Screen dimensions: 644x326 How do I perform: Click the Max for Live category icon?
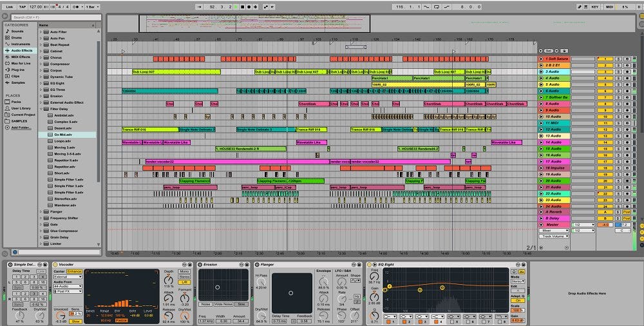coord(7,63)
